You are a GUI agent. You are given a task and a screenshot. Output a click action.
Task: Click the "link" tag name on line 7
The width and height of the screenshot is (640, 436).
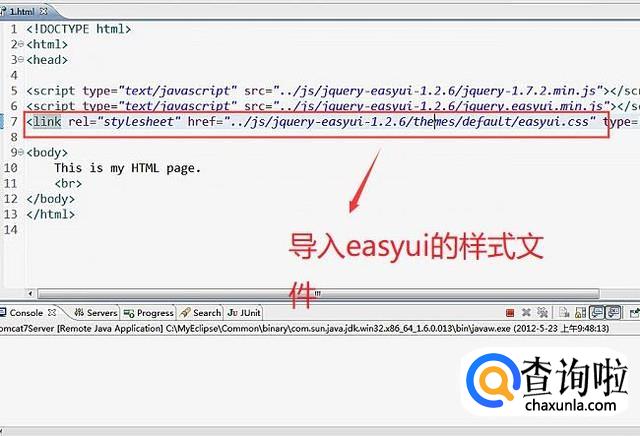click(x=47, y=122)
